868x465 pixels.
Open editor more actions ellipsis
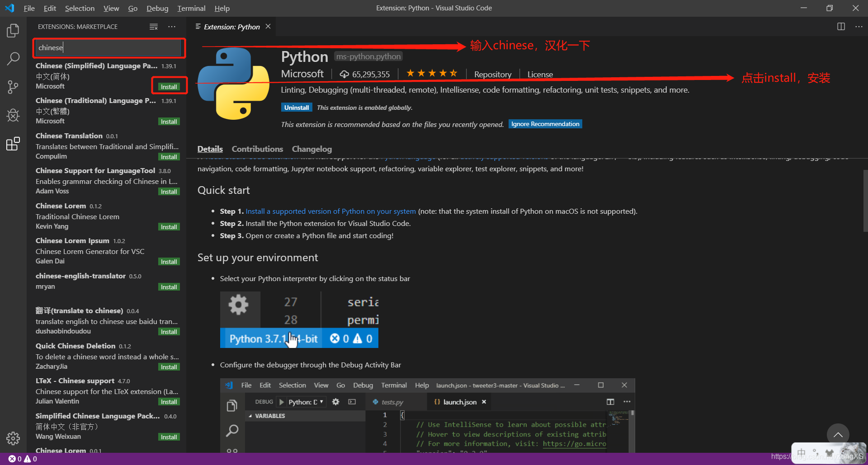coord(859,27)
